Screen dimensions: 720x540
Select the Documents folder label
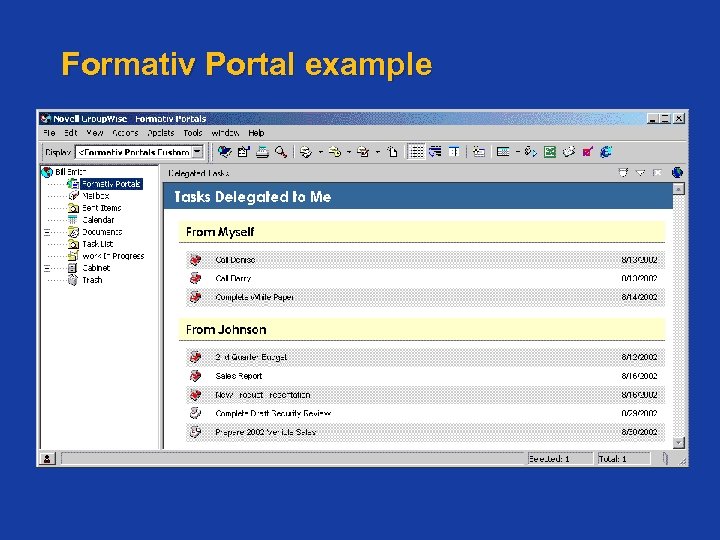(x=102, y=232)
